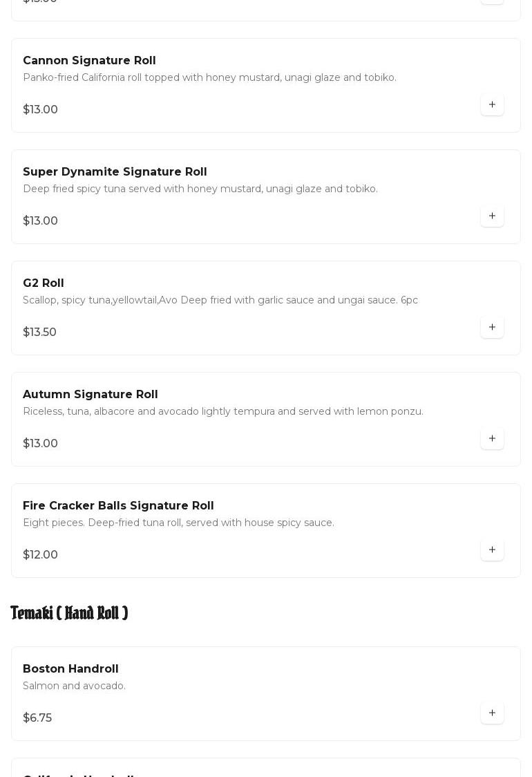Click the riceless tuna albacore description
Screen dimensions: 532x777
223,411
